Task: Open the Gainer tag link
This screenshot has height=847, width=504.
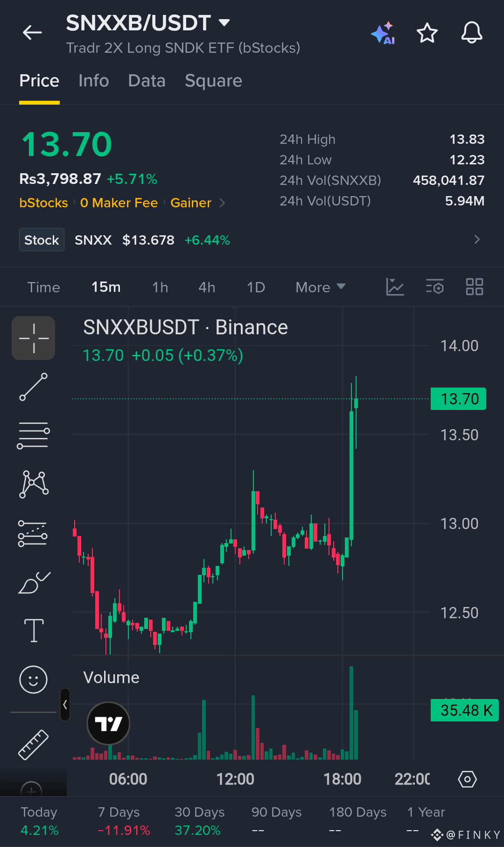Action: 191,203
